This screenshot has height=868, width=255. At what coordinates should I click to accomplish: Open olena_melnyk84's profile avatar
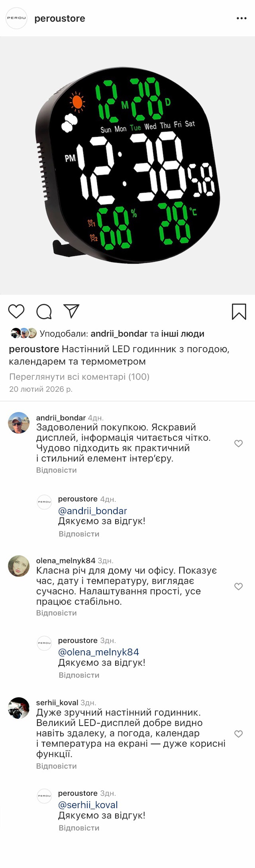click(19, 566)
